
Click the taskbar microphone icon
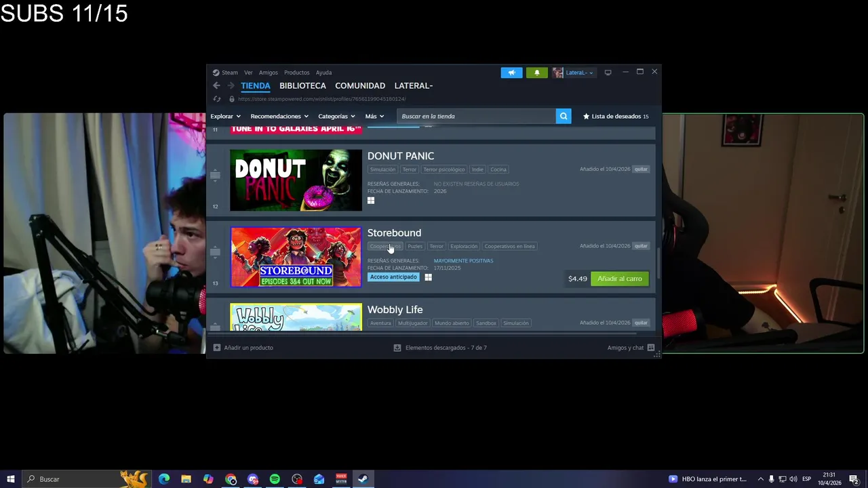tap(771, 479)
